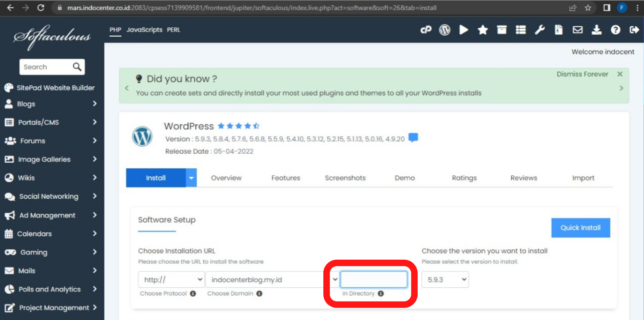Switch to the Screenshots tab

point(345,178)
